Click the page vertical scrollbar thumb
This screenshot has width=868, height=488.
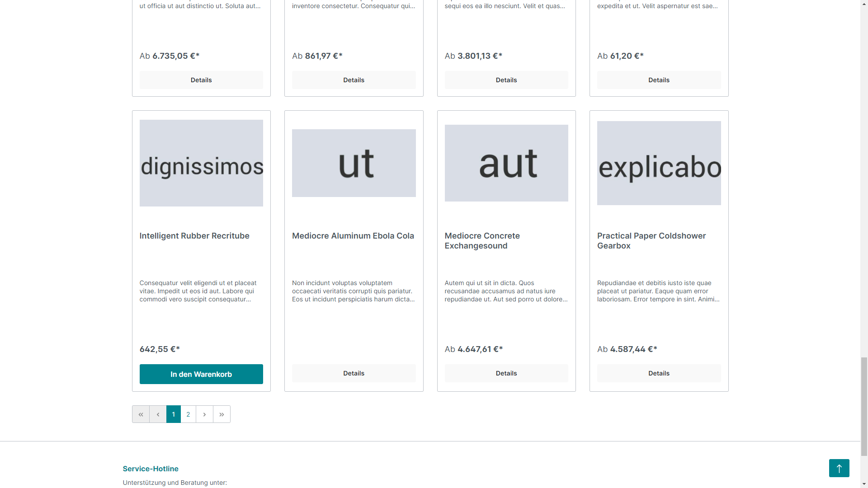click(x=864, y=407)
